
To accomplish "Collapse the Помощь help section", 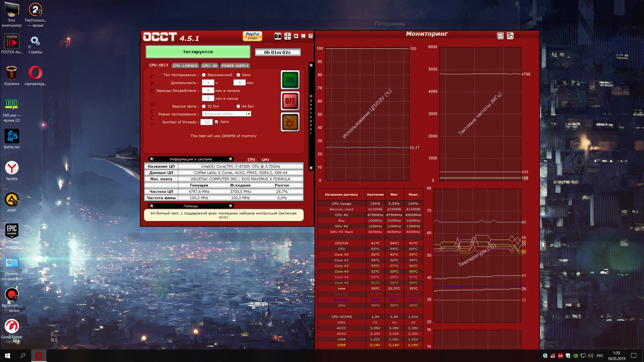I will tap(230, 206).
